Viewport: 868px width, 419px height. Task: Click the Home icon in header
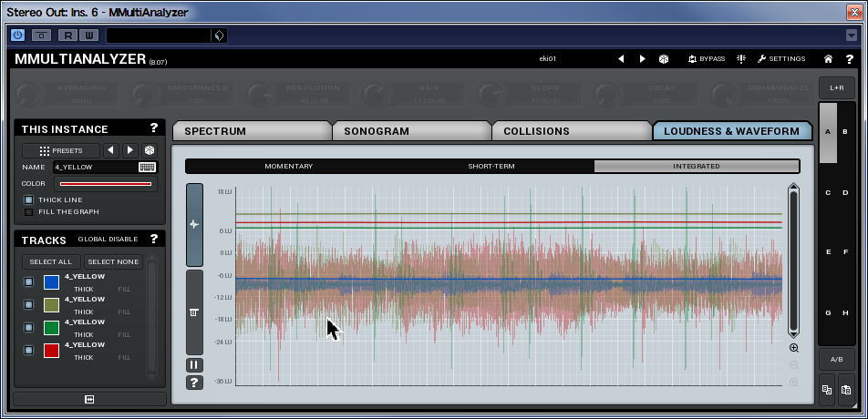point(828,58)
